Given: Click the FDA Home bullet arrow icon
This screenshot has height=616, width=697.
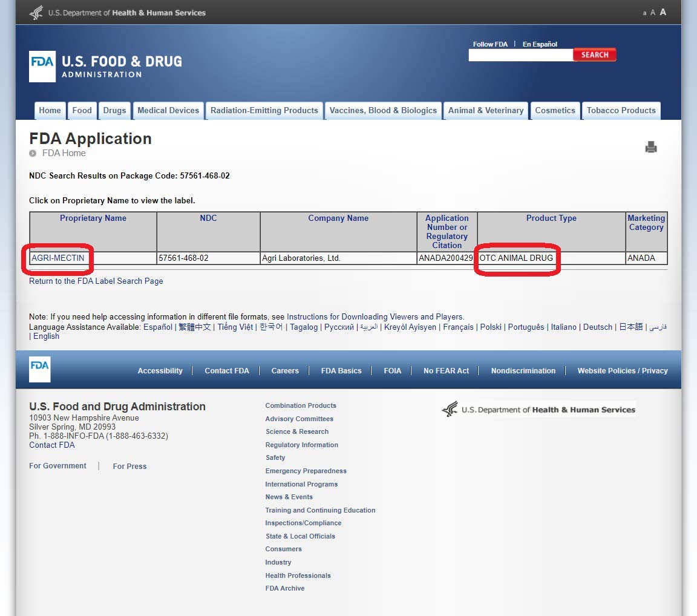Looking at the screenshot, I should pyautogui.click(x=33, y=154).
